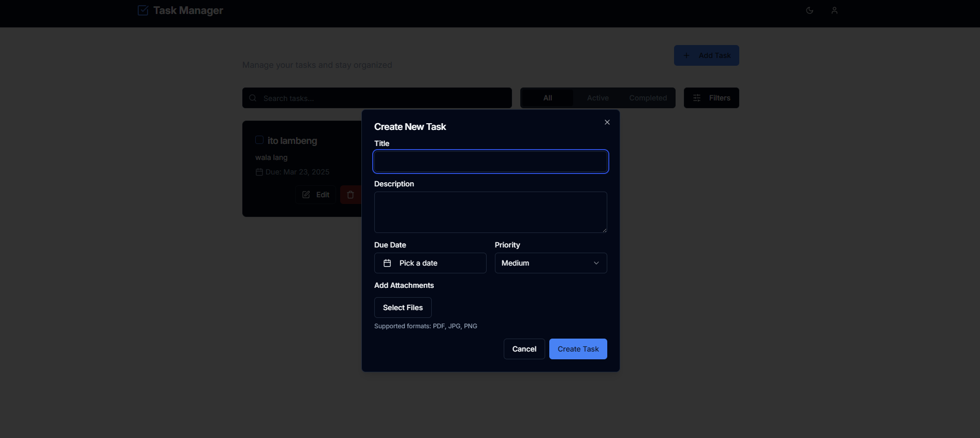Click the Cancel button

tap(524, 349)
